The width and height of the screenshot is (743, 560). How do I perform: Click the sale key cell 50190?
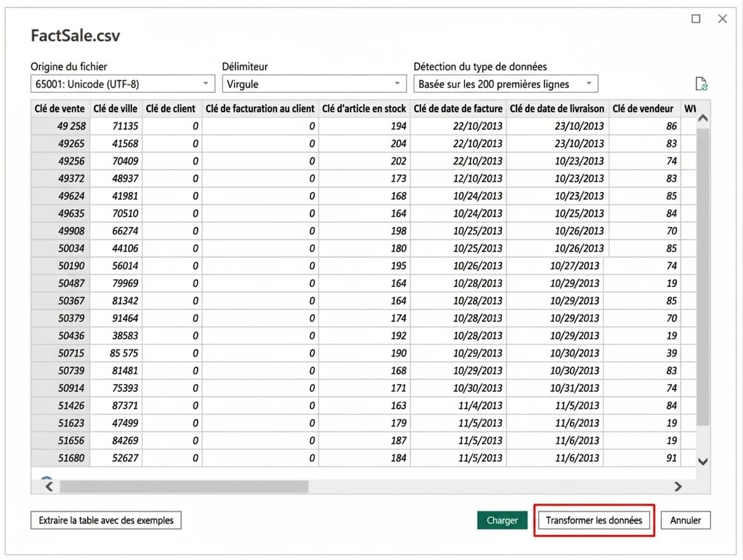[x=61, y=266]
